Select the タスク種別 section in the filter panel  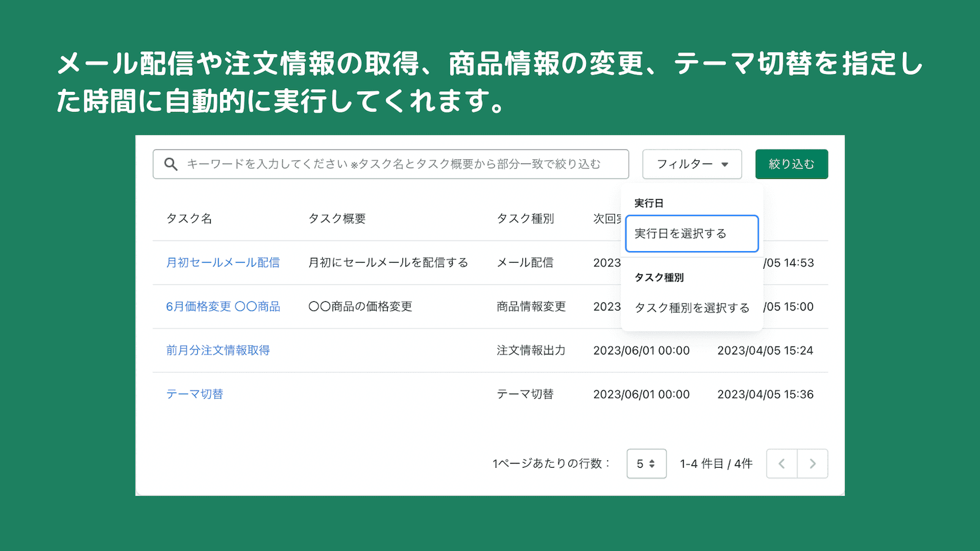point(660,277)
